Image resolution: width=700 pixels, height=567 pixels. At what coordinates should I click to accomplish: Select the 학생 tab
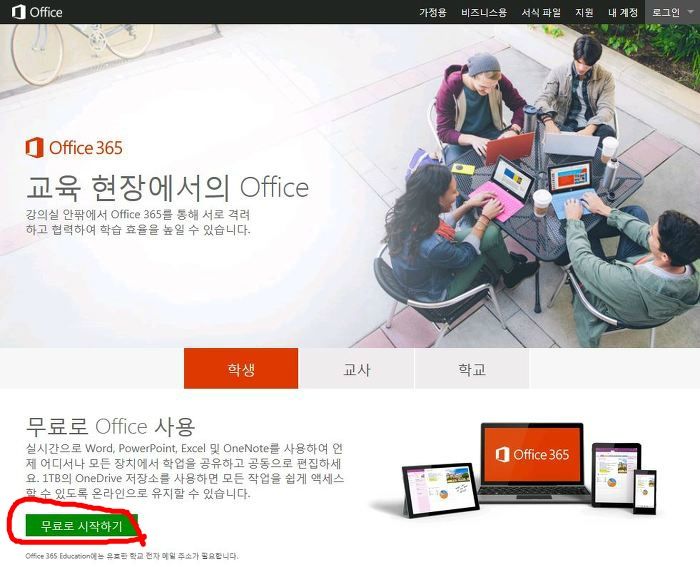241,369
